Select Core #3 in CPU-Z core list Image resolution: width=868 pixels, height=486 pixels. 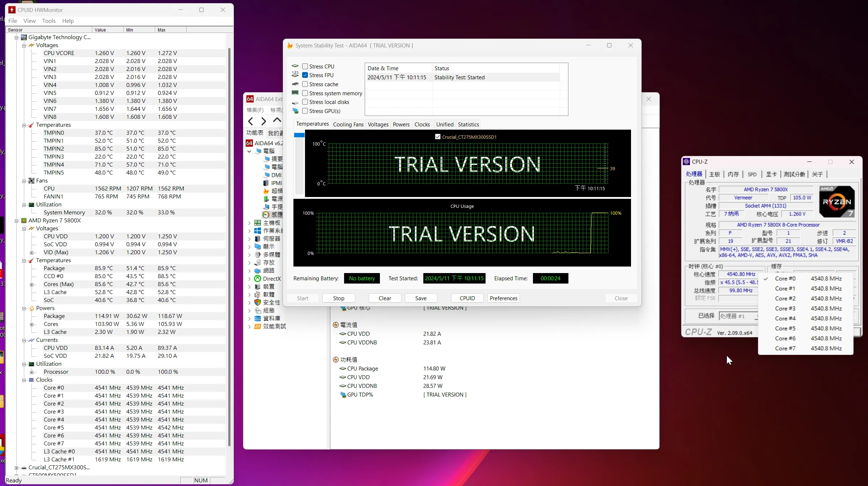point(806,308)
